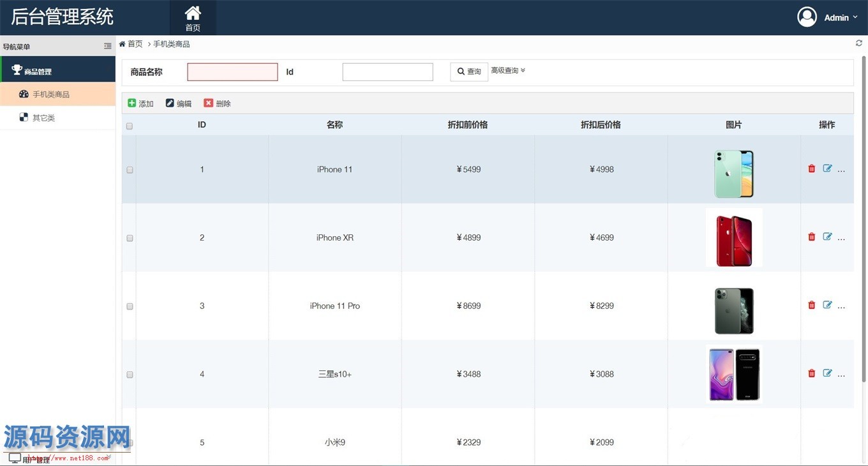Click the 三星s10+ name cell
This screenshot has width=868, height=466.
pos(335,374)
